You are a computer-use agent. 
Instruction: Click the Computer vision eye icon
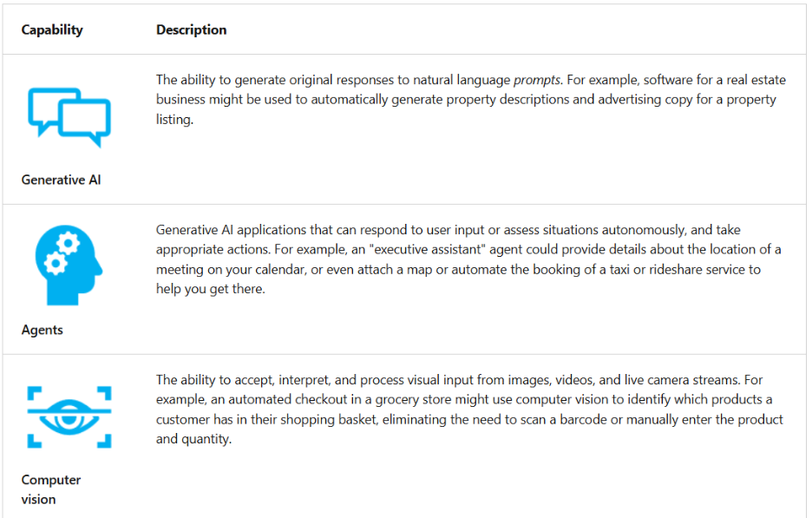tap(69, 417)
